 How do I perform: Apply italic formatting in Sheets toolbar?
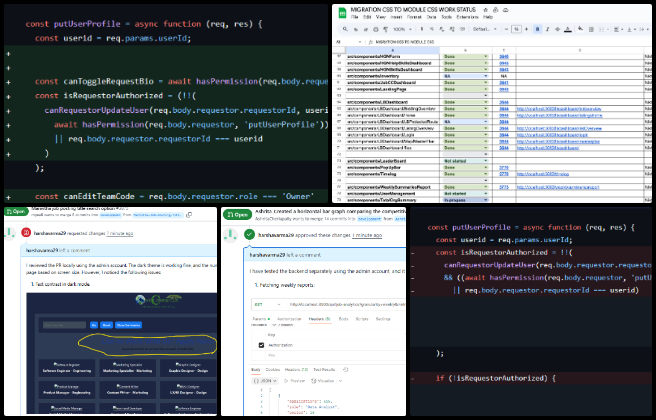[x=548, y=29]
